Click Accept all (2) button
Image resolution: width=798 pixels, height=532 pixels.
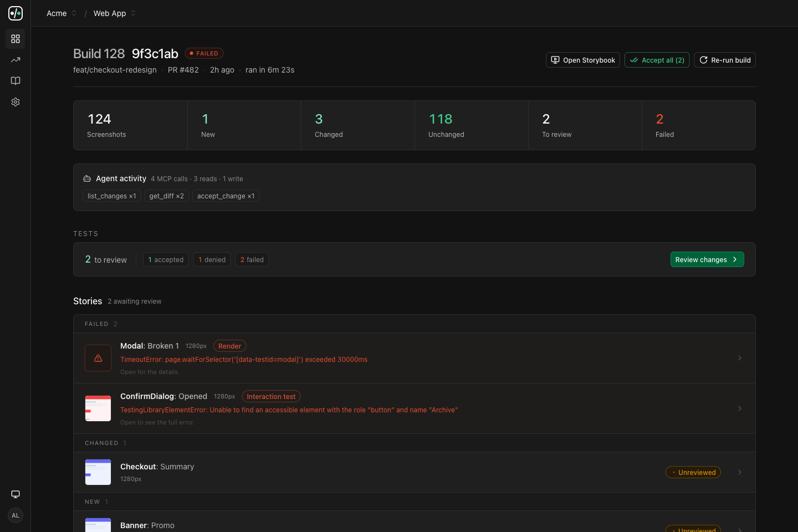(657, 60)
